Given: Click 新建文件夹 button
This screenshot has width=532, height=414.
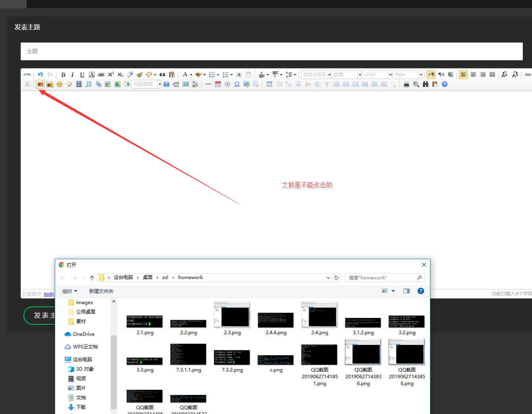Looking at the screenshot, I should (x=101, y=291).
